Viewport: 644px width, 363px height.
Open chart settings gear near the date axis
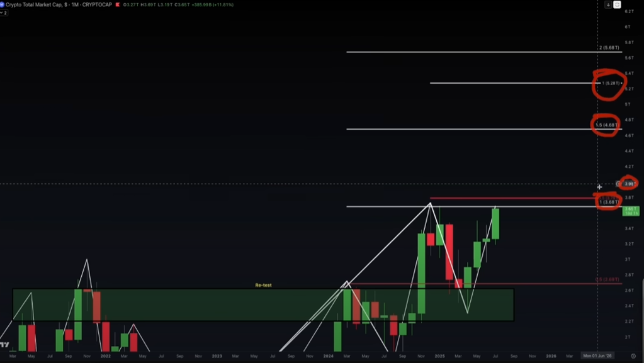pyautogui.click(x=633, y=356)
